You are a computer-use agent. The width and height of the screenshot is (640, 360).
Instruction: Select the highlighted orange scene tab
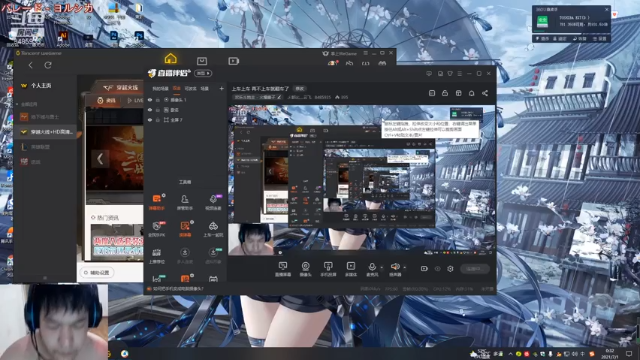[176, 89]
